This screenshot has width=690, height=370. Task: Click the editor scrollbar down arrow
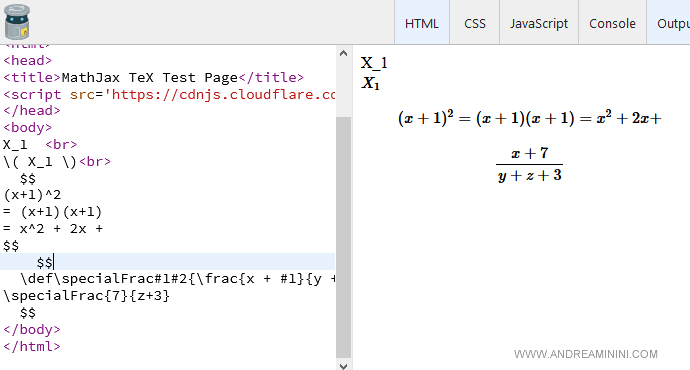point(343,365)
